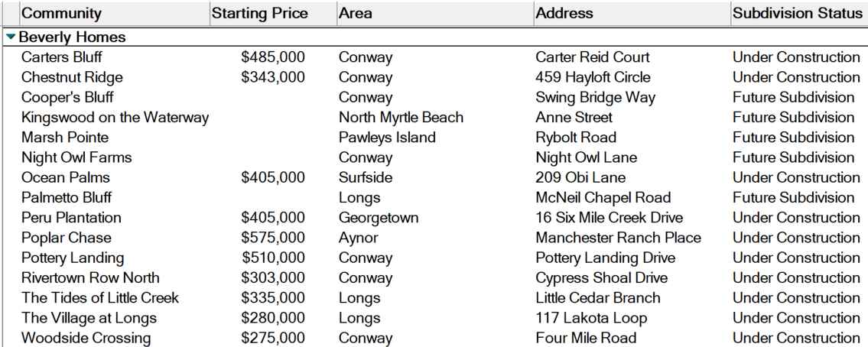This screenshot has height=347, width=868.
Task: Sort by the Address column header
Action: 632,13
